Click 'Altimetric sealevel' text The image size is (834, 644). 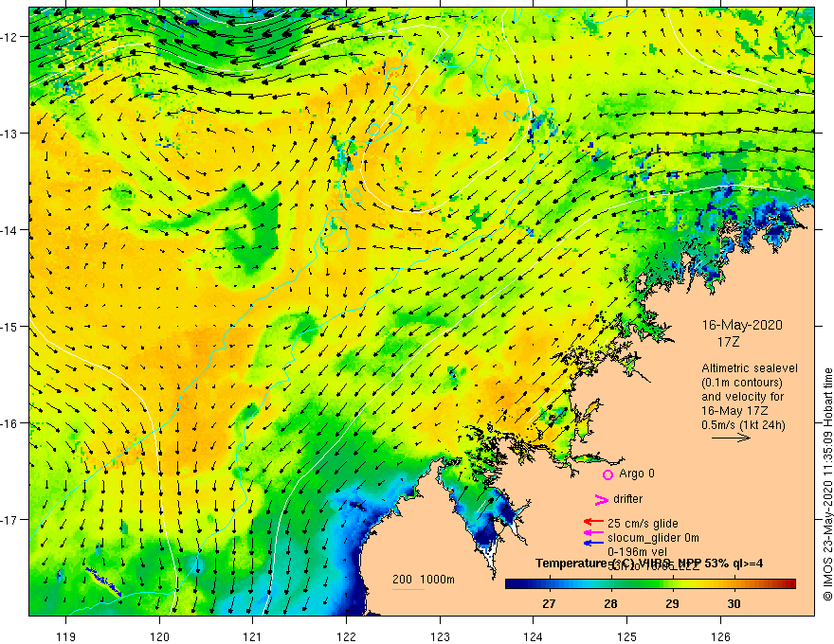752,368
